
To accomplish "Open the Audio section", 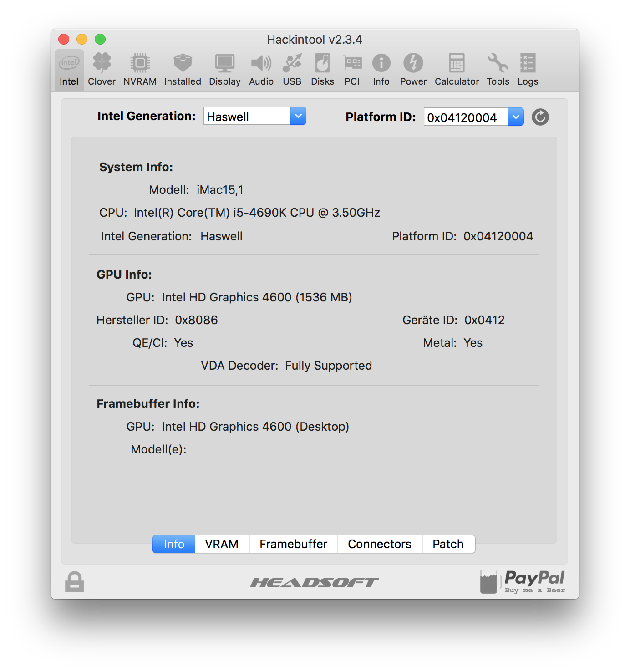I will pos(261,70).
